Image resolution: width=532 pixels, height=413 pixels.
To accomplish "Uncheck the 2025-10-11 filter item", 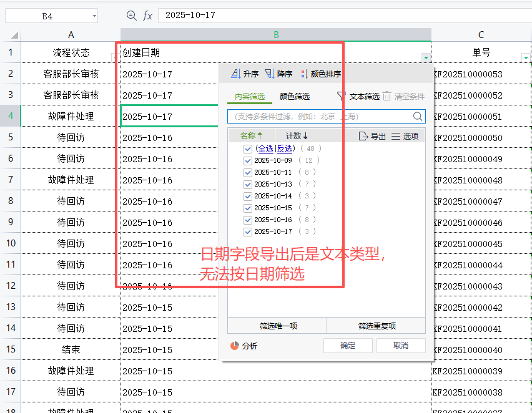I will pos(248,172).
